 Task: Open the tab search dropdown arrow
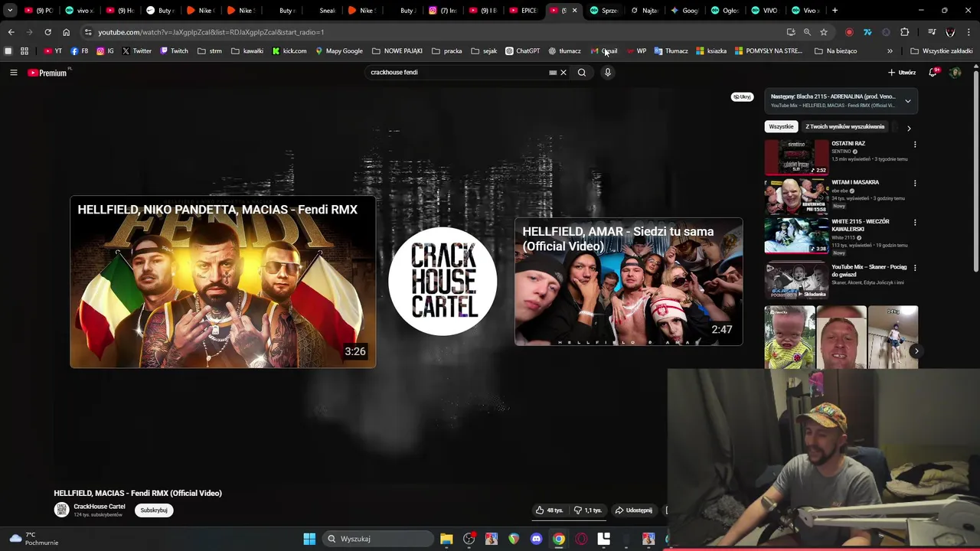pos(10,11)
